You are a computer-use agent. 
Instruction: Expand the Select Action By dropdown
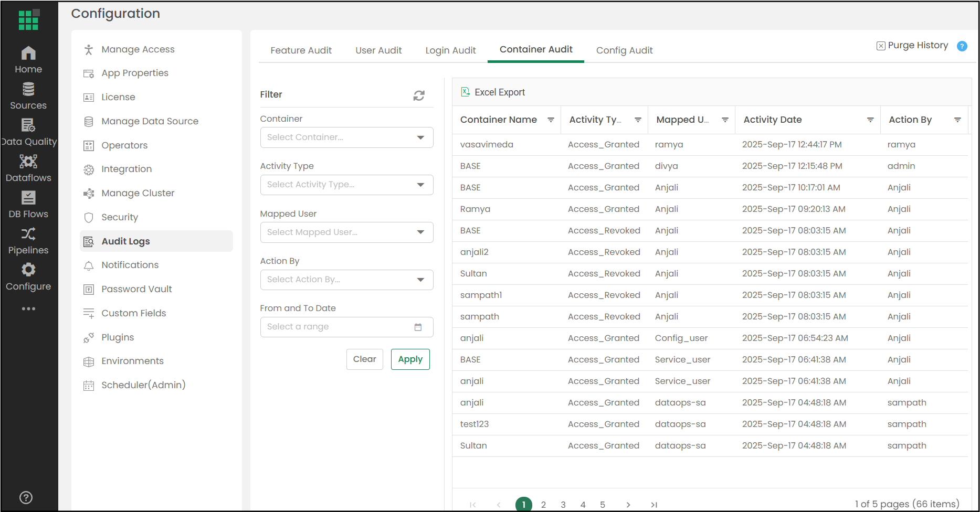347,280
